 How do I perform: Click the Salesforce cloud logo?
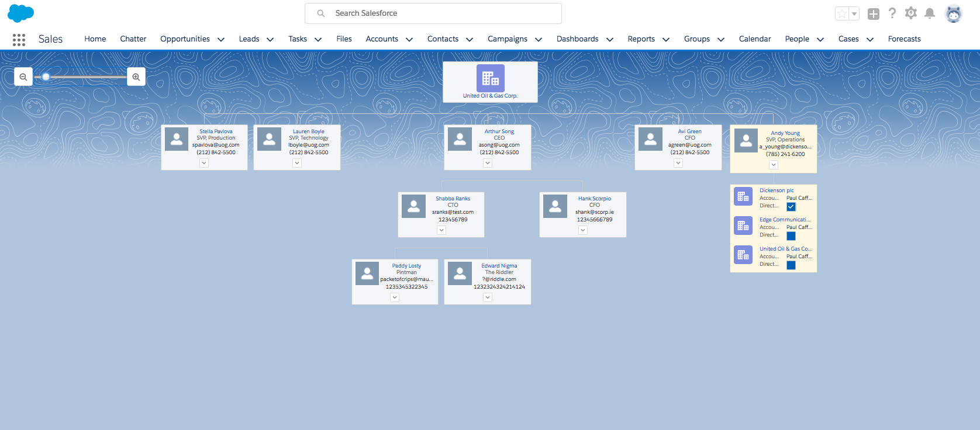(20, 13)
